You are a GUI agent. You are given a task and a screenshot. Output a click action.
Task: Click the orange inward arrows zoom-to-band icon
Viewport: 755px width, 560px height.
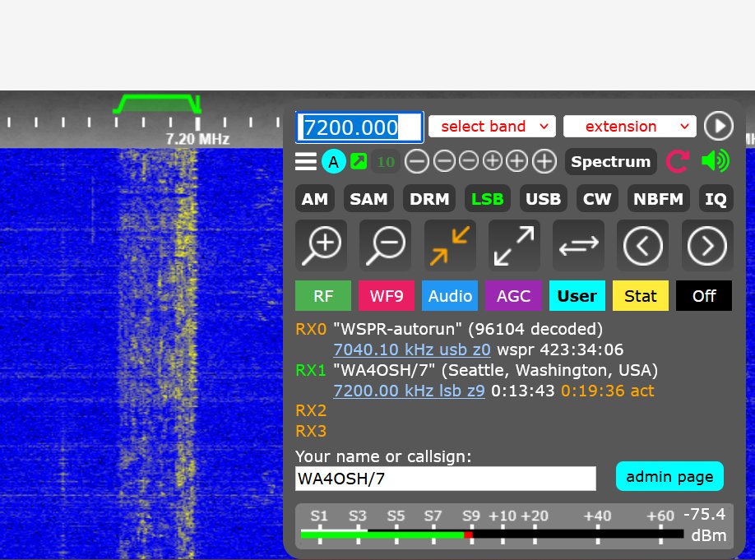[x=450, y=246]
